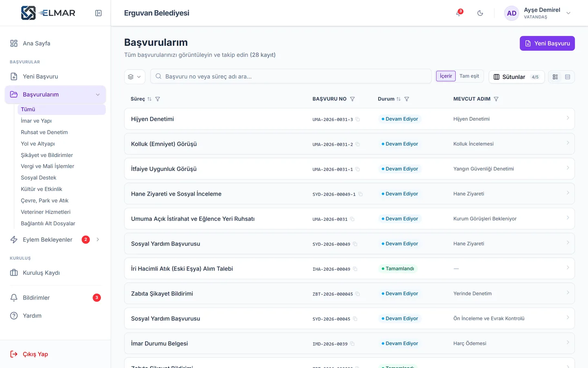
Task: Open Hijyen Denetimi row chevron
Action: pos(568,118)
